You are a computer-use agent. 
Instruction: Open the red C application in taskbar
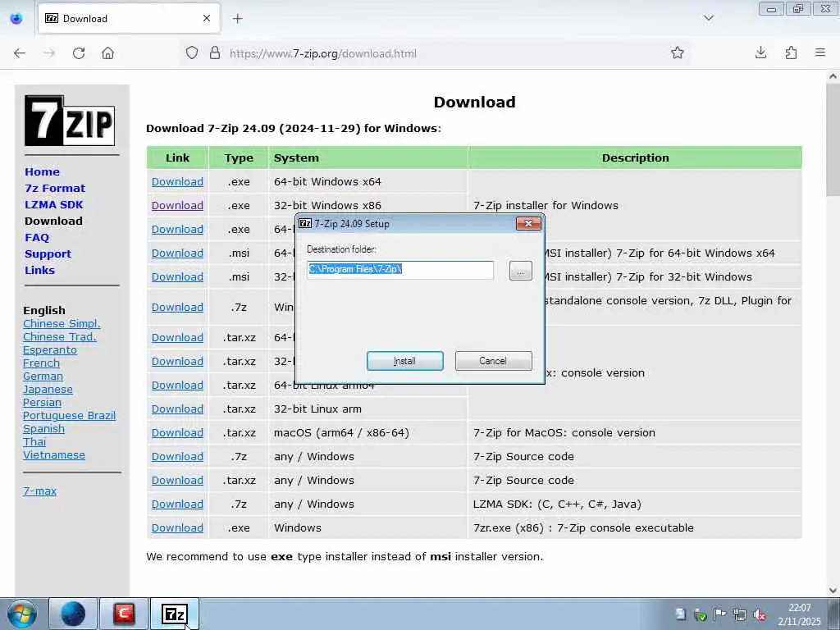point(124,614)
